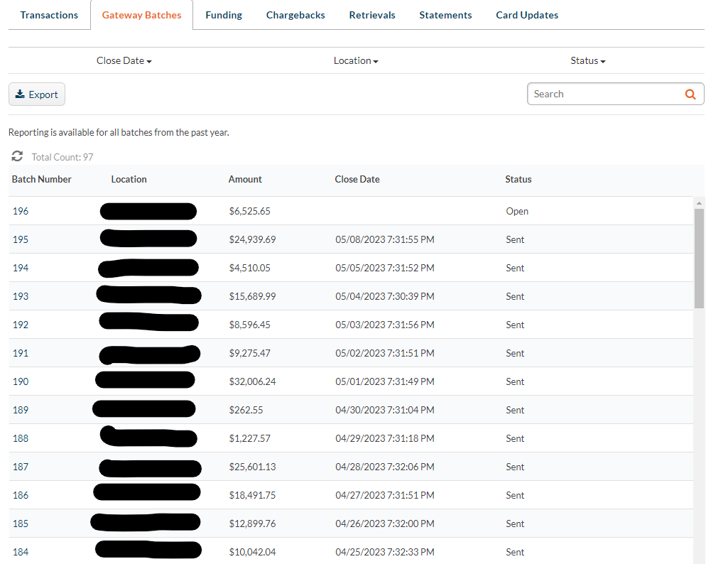Select batch number 194

click(x=21, y=268)
